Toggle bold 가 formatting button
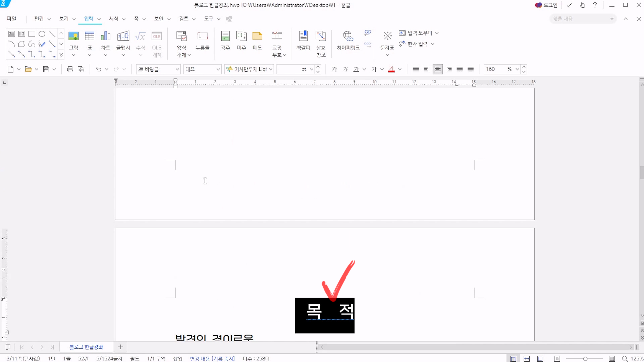644x362 pixels. point(334,69)
